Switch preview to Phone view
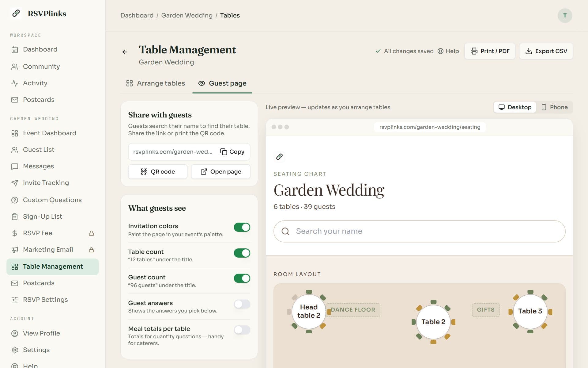 [554, 107]
